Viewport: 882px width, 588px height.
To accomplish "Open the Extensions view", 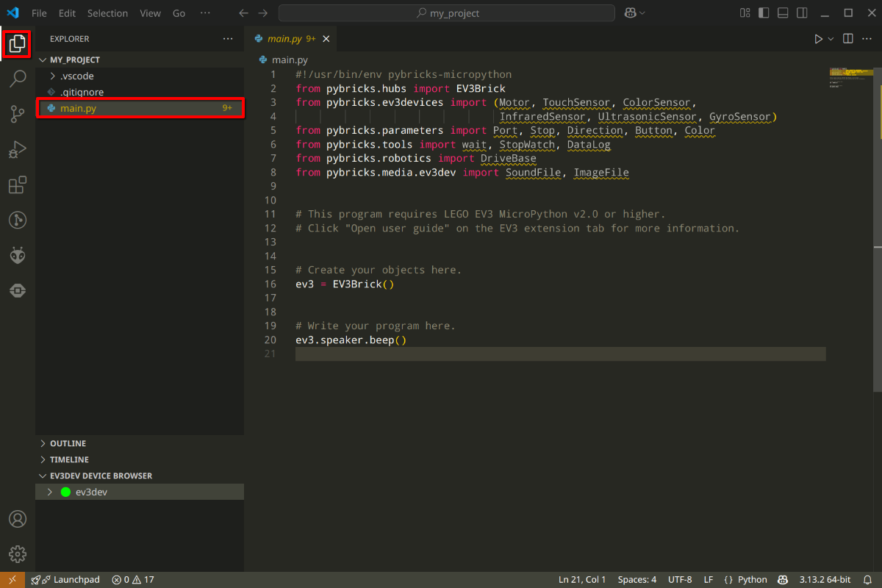I will [18, 184].
